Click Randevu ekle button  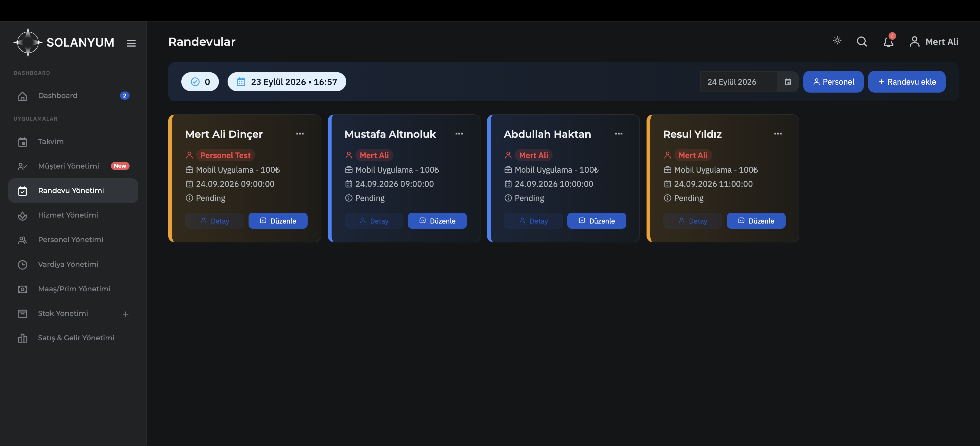pos(906,82)
